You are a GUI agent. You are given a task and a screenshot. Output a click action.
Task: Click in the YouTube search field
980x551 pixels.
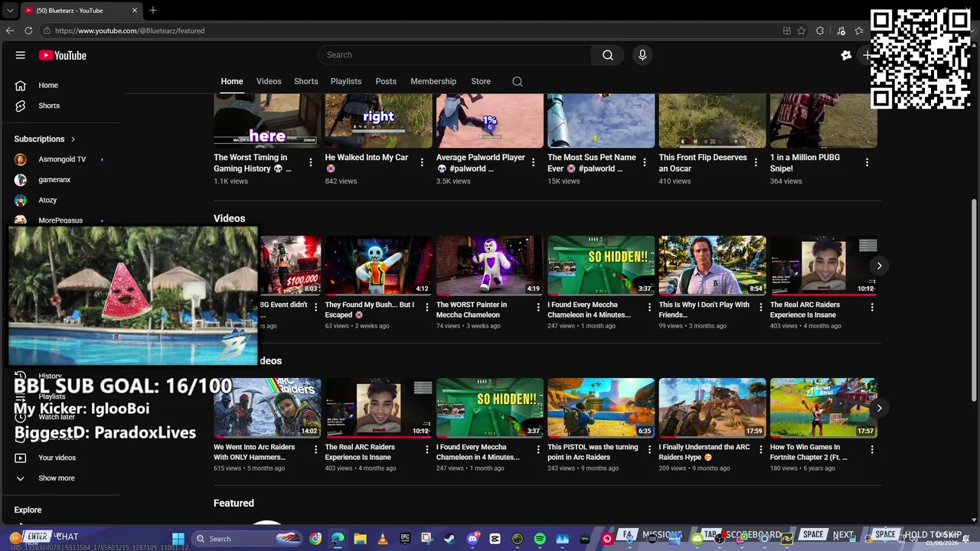(x=455, y=55)
